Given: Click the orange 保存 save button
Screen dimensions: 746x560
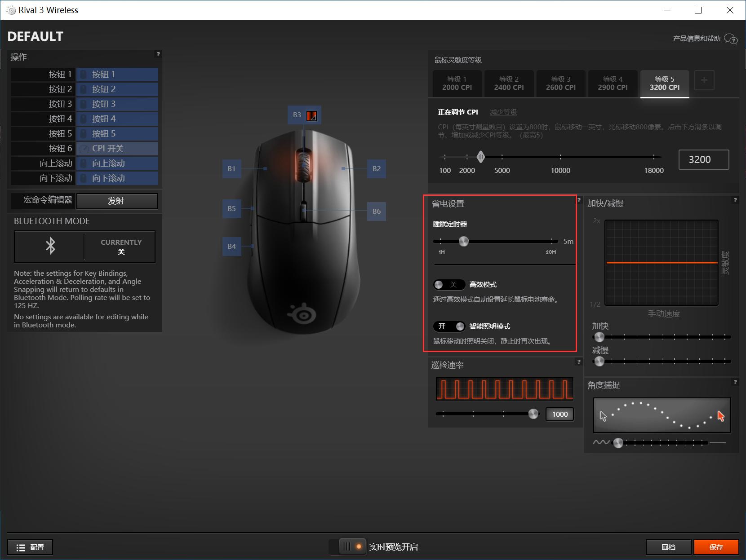Looking at the screenshot, I should click(716, 547).
